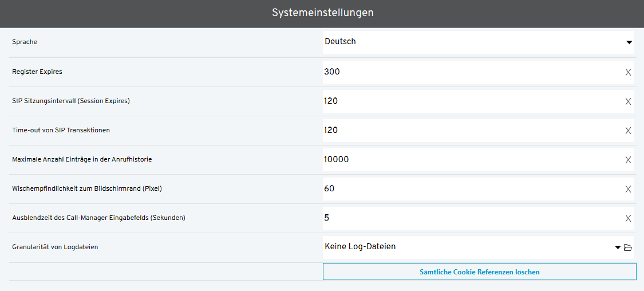The width and height of the screenshot is (644, 291).
Task: Clear the SIP Session Expires value
Action: [628, 101]
